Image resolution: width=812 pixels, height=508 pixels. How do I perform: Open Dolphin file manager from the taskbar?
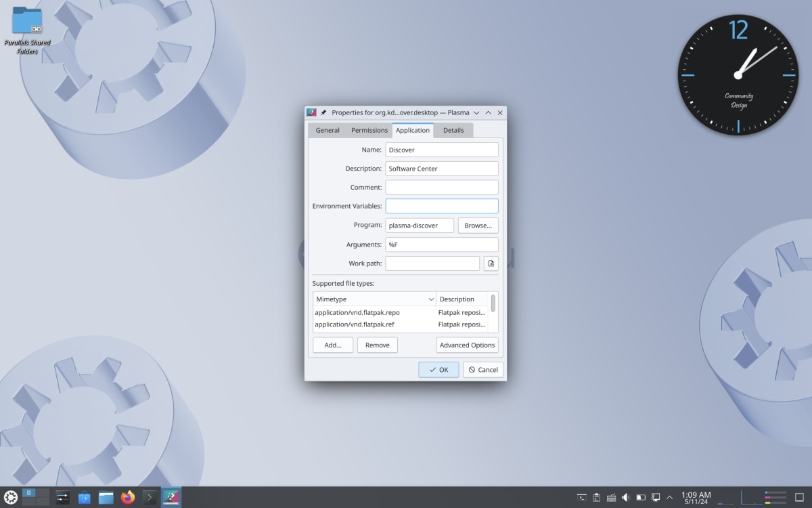coord(106,497)
